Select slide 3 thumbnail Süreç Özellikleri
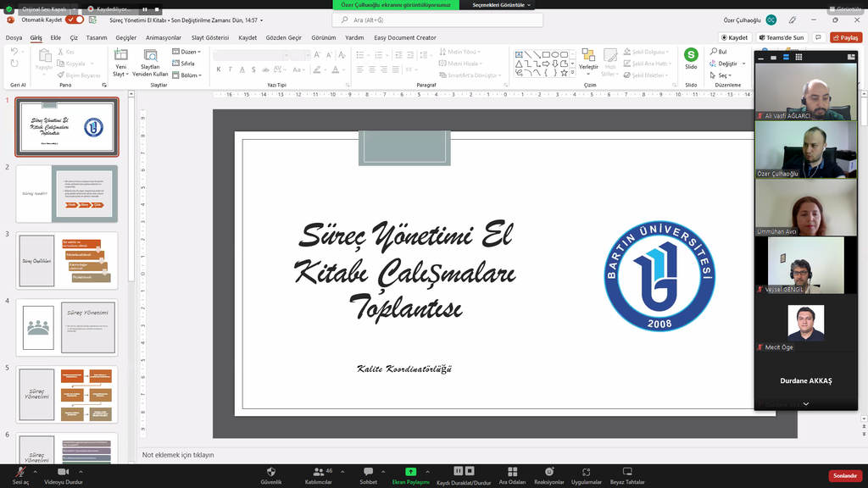 pyautogui.click(x=67, y=261)
